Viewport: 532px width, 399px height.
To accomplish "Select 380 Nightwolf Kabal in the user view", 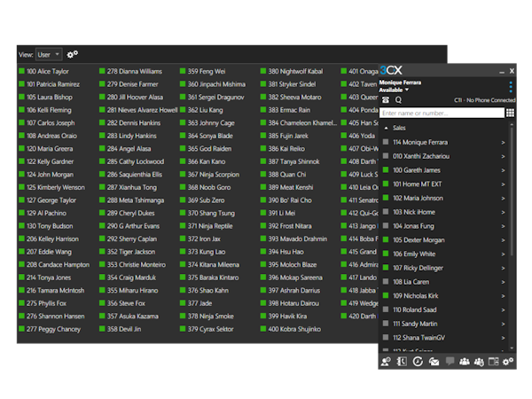I will click(292, 71).
